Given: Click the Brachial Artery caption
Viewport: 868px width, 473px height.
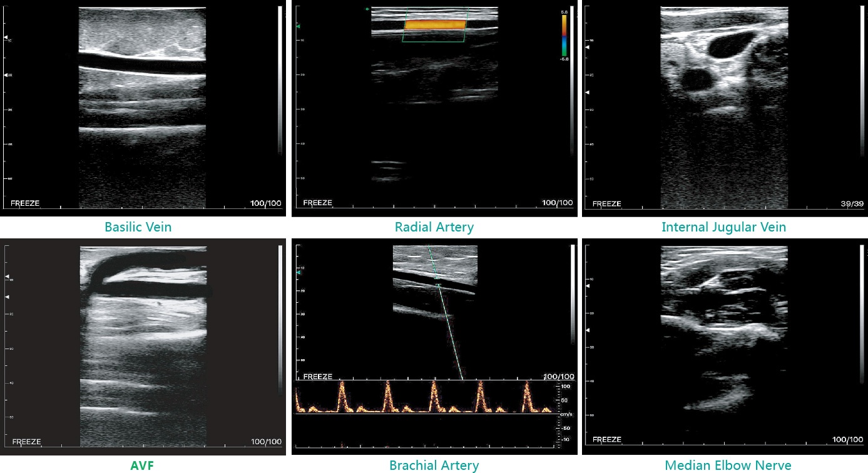Looking at the screenshot, I should (434, 465).
